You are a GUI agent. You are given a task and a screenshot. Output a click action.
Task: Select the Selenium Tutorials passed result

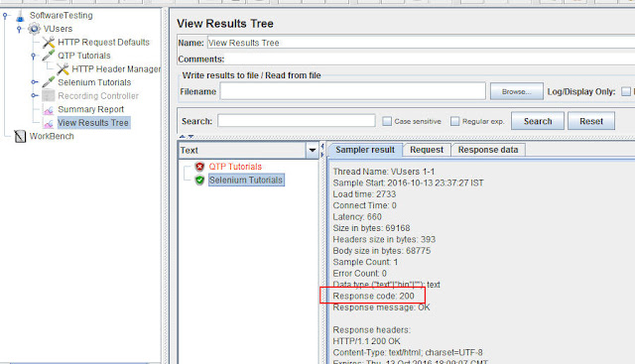(x=246, y=180)
